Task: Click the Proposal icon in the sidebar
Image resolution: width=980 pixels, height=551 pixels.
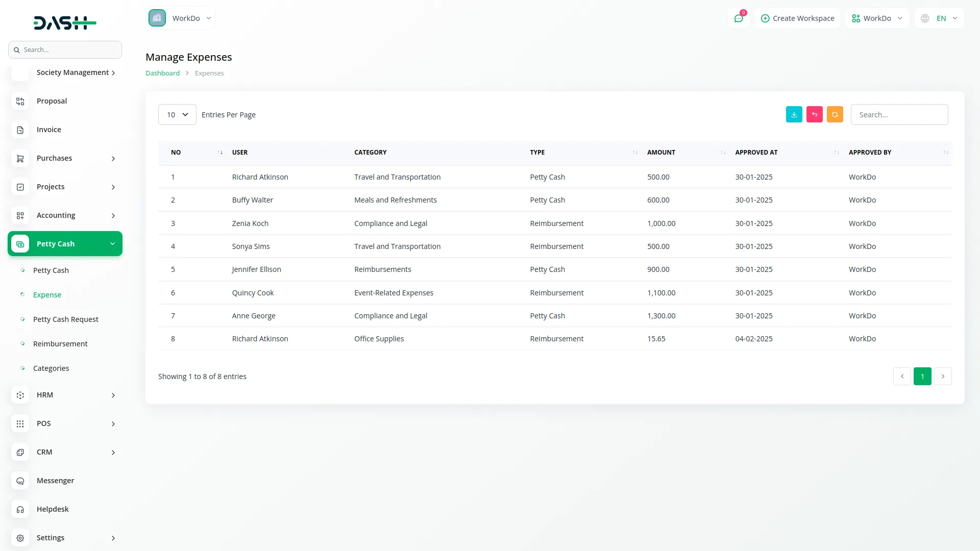Action: coord(20,102)
